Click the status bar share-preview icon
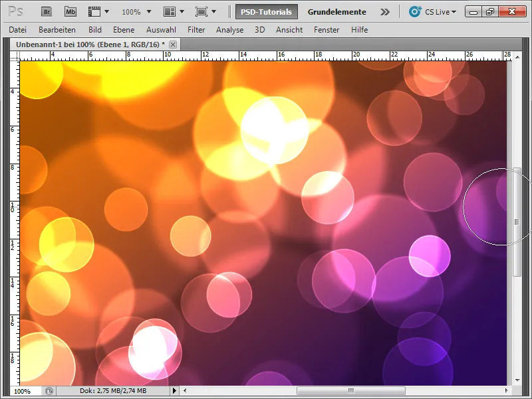Image resolution: width=532 pixels, height=399 pixels. coord(49,391)
